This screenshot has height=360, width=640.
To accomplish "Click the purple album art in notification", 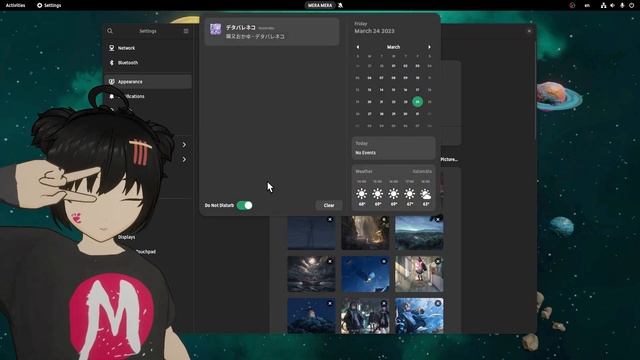I will pos(216,29).
